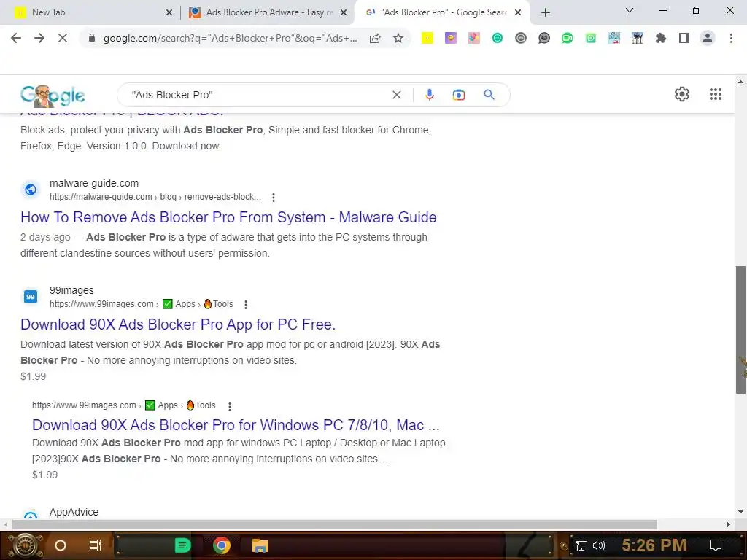Open the puzzle-piece Extensions menu
The image size is (747, 560).
click(x=661, y=38)
